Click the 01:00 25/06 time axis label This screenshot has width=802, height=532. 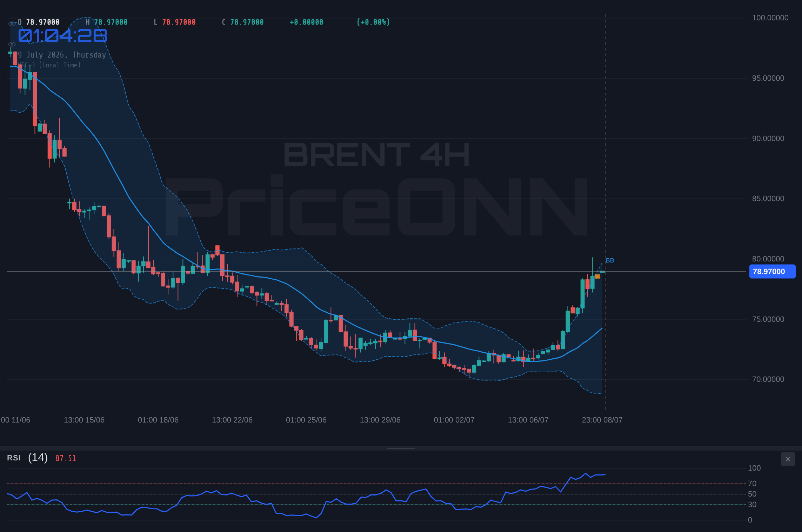[x=306, y=420]
